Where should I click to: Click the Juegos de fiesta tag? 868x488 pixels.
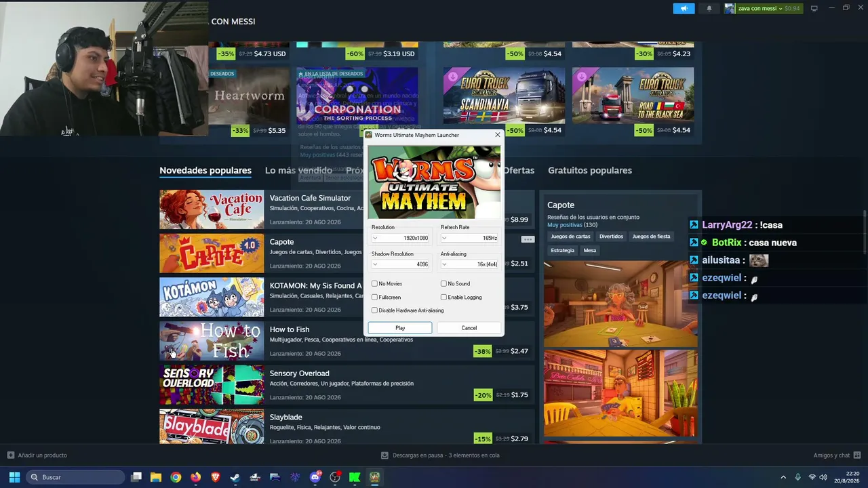651,237
